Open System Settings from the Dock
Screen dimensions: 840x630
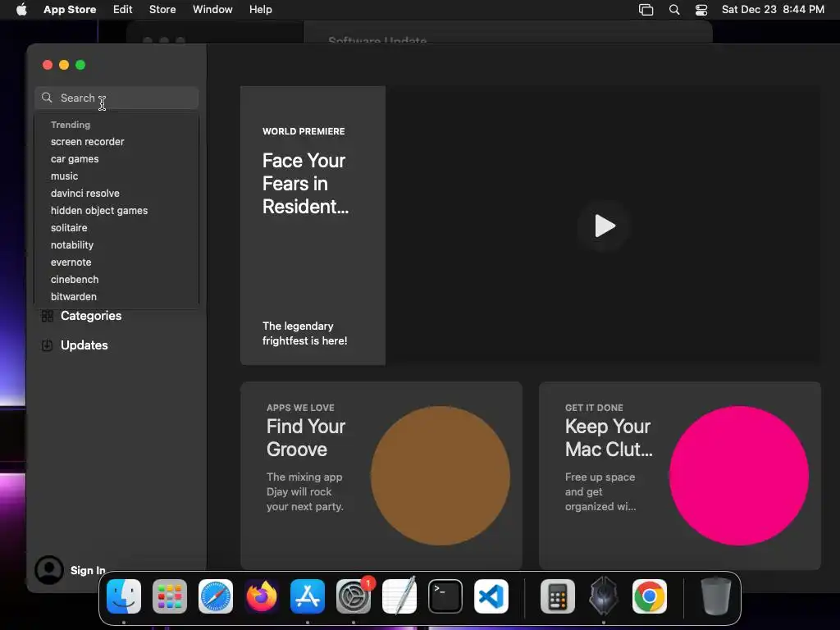pos(354,596)
